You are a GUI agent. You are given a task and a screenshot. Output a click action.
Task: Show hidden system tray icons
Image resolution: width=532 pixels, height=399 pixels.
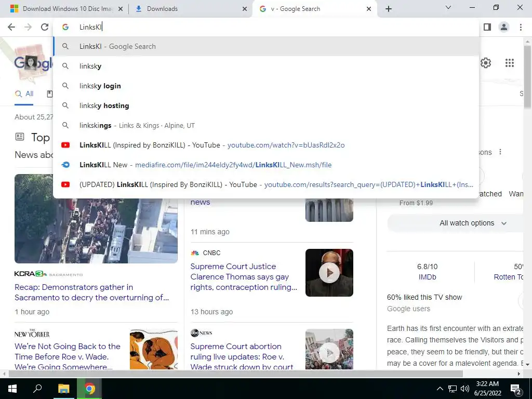click(440, 389)
